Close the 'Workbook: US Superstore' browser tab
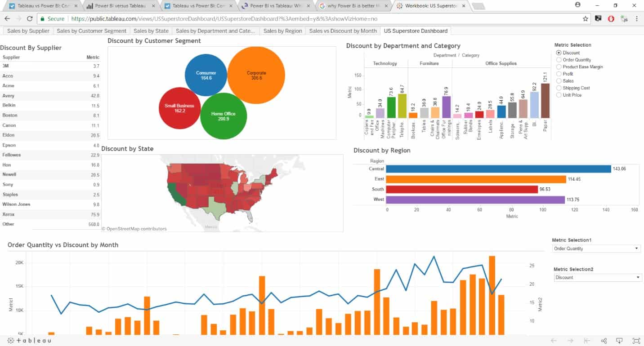 tap(464, 6)
